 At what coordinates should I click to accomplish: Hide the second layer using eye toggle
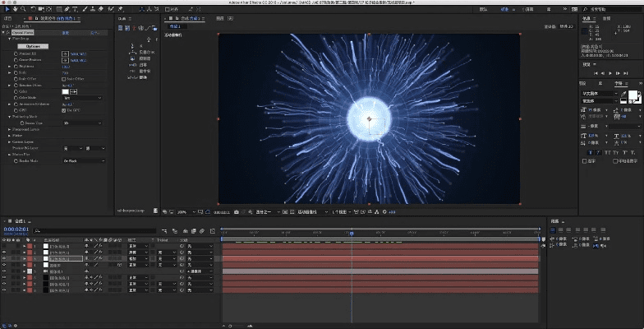click(x=4, y=252)
